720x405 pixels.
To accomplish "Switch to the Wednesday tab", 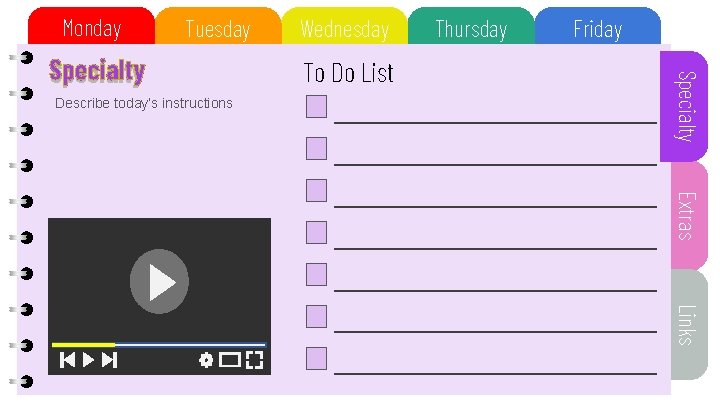I will click(x=344, y=28).
